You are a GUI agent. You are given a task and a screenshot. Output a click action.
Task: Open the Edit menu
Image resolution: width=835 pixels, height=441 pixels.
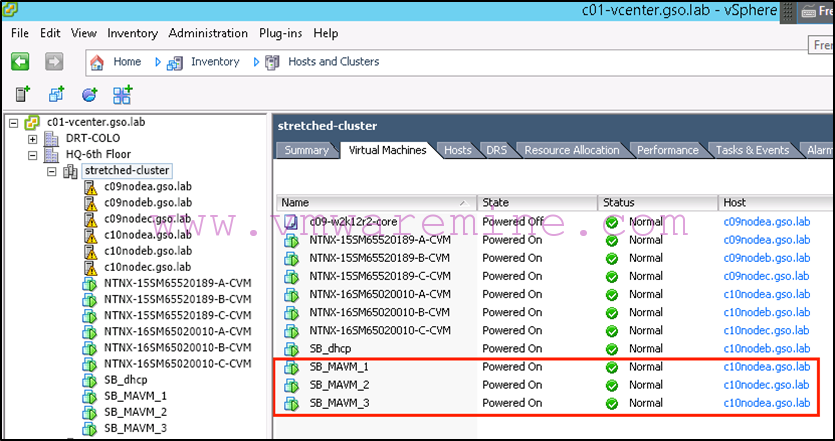pyautogui.click(x=50, y=33)
